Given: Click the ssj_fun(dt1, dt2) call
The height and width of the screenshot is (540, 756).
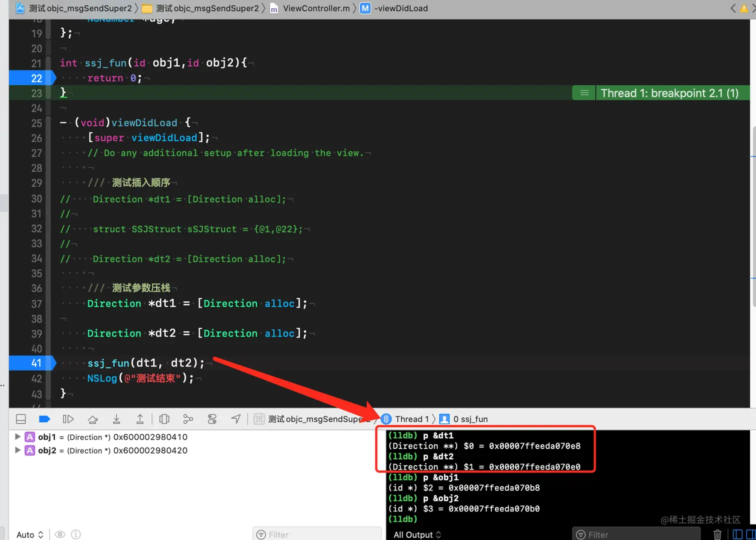Looking at the screenshot, I should 146,363.
